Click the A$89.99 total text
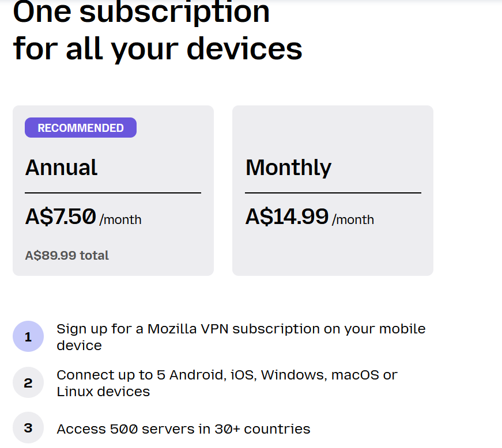The width and height of the screenshot is (502, 448). click(67, 256)
